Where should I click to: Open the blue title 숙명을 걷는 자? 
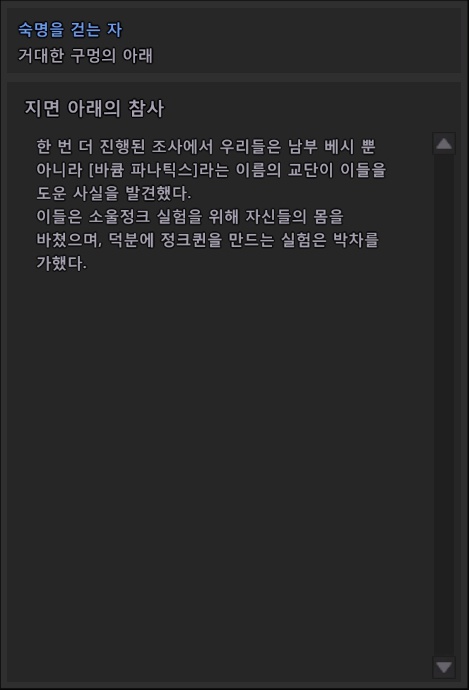(x=70, y=30)
